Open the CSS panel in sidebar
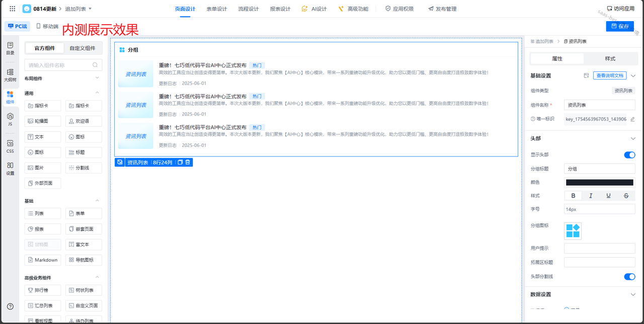Image resolution: width=644 pixels, height=324 pixels. point(10,146)
